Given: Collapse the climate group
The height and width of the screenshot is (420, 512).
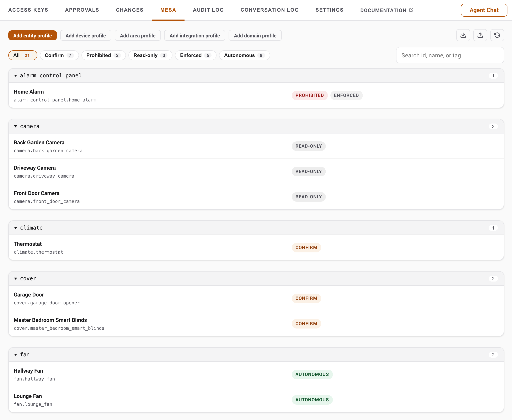Looking at the screenshot, I should (15, 228).
